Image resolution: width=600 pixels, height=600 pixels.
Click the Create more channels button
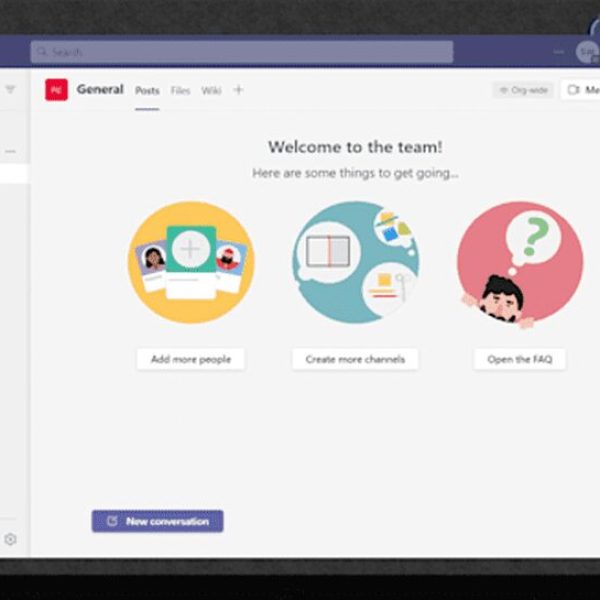[355, 359]
